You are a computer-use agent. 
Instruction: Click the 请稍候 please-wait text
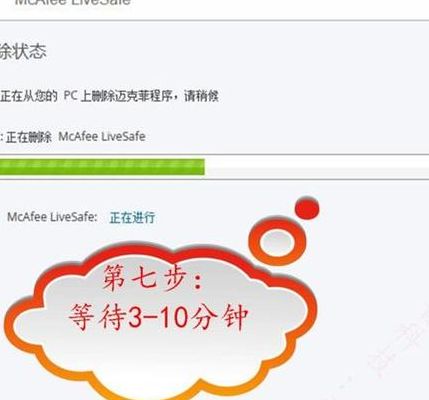pyautogui.click(x=201, y=96)
